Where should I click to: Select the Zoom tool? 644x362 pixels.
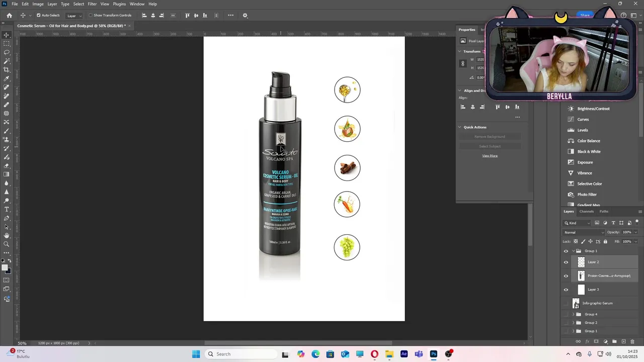point(7,244)
